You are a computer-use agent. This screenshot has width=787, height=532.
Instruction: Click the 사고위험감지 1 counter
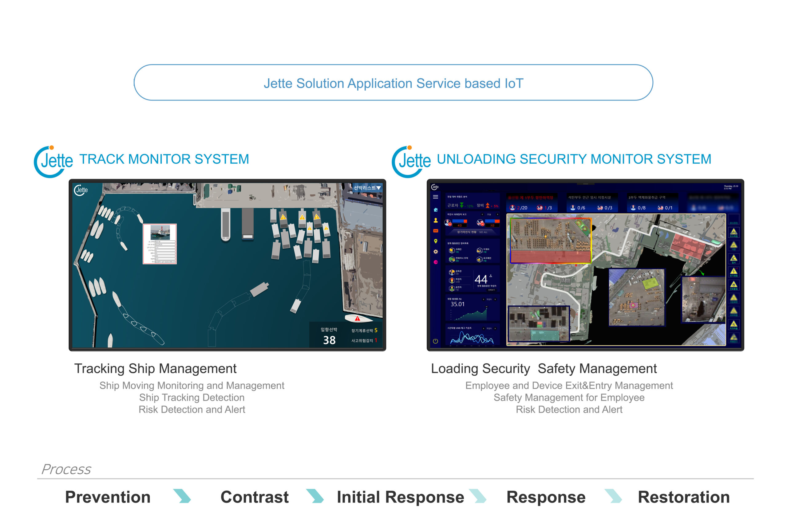364,340
